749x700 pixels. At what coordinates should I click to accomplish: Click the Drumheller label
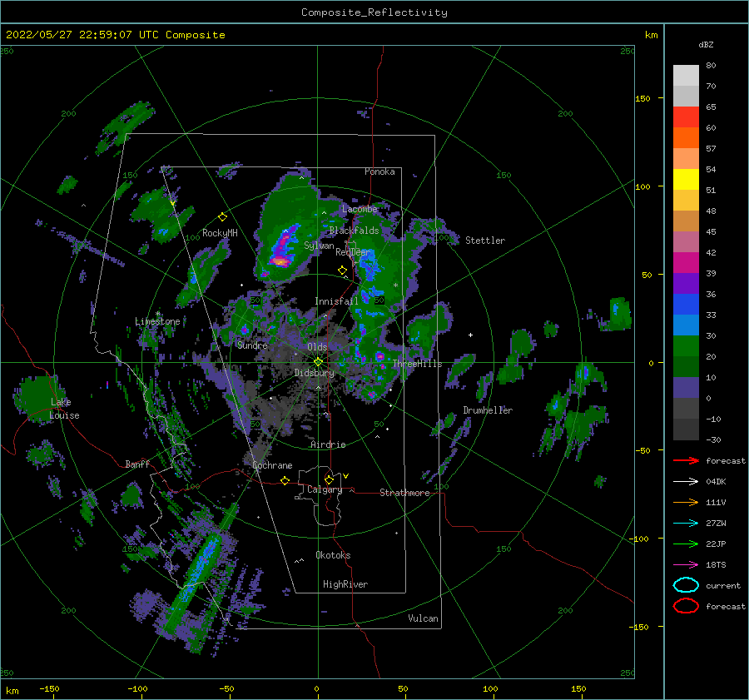pos(488,410)
